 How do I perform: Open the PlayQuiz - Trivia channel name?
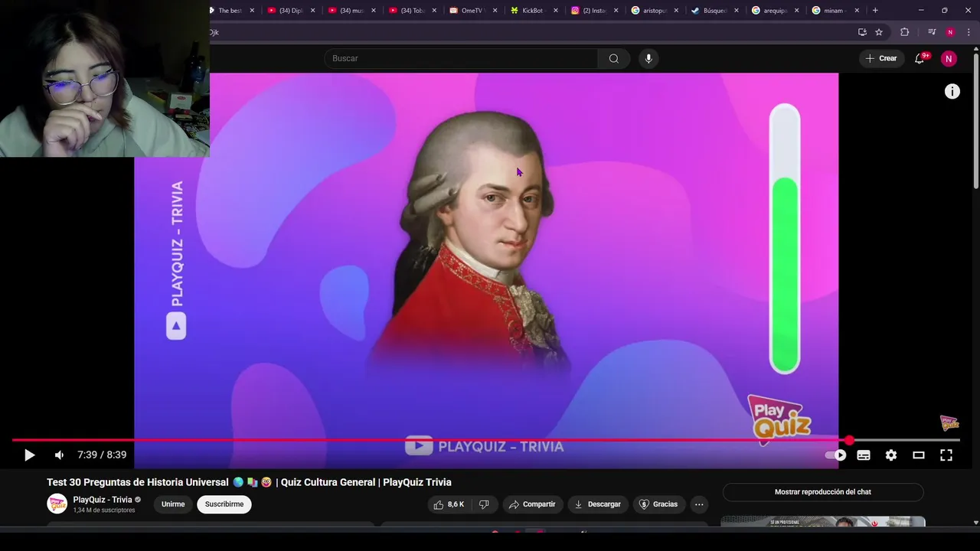tap(103, 500)
